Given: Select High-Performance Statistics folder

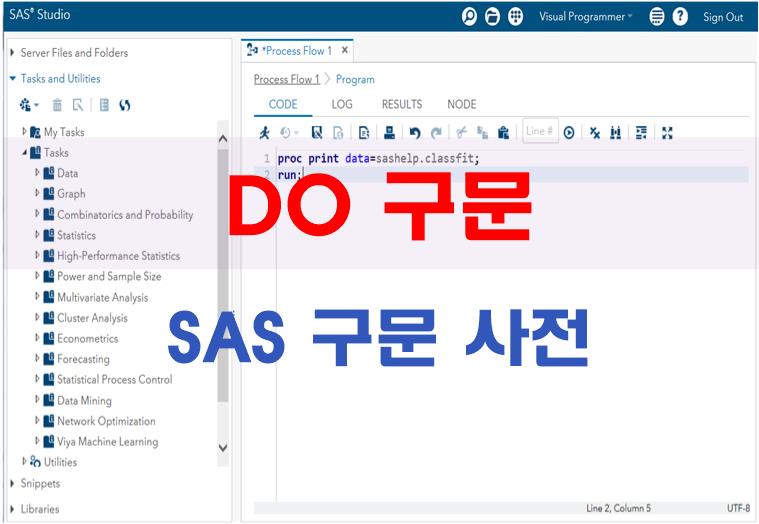Looking at the screenshot, I should click(119, 255).
